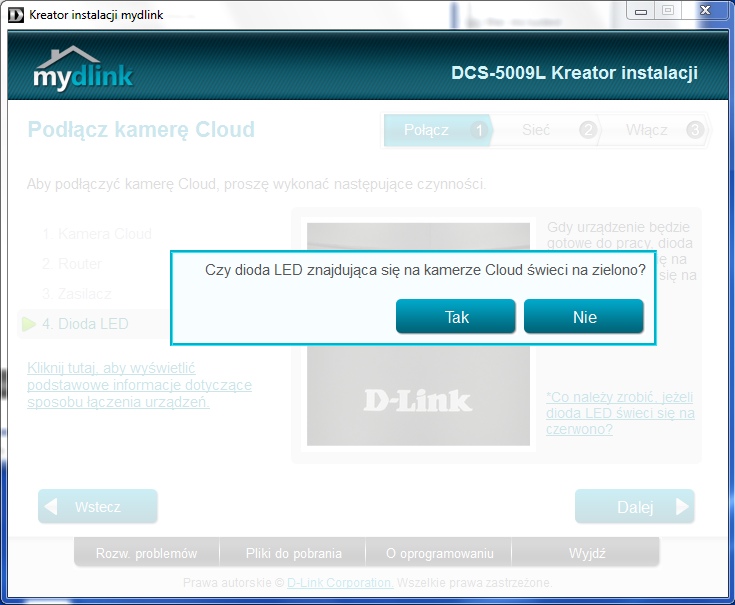Click the left arrow icon on Wstecz

pyautogui.click(x=51, y=507)
